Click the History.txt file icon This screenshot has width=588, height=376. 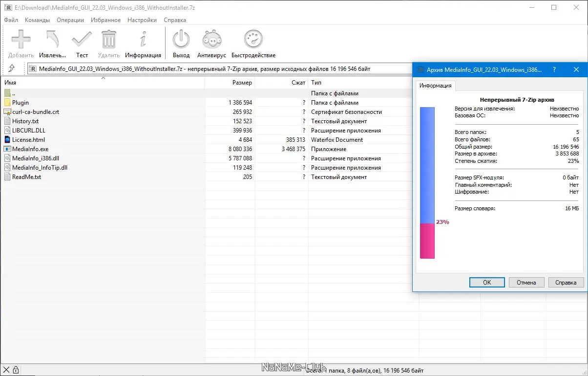7,121
